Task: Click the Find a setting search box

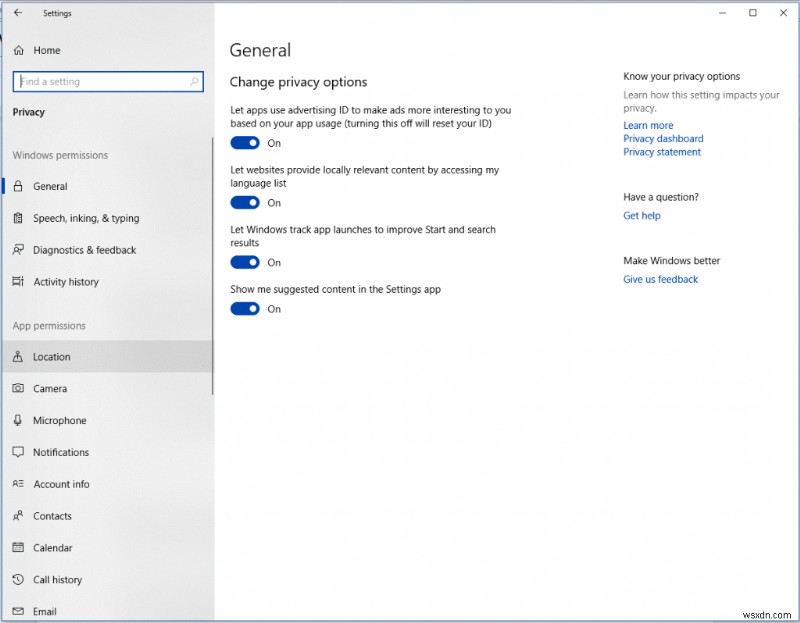Action: click(x=107, y=81)
